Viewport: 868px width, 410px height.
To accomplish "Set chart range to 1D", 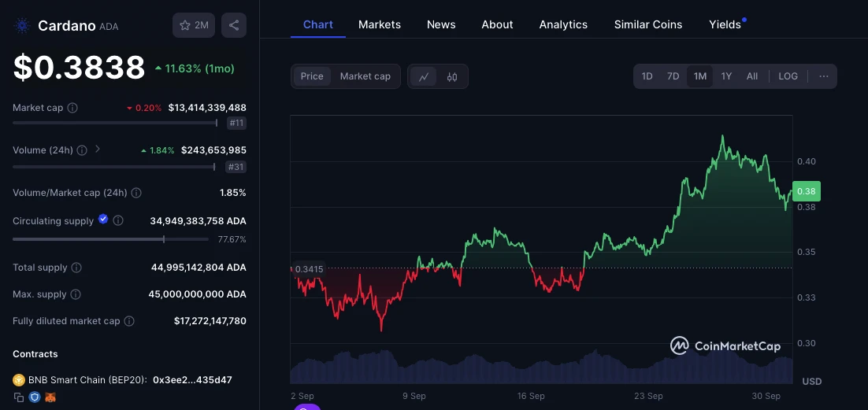I will pyautogui.click(x=647, y=76).
